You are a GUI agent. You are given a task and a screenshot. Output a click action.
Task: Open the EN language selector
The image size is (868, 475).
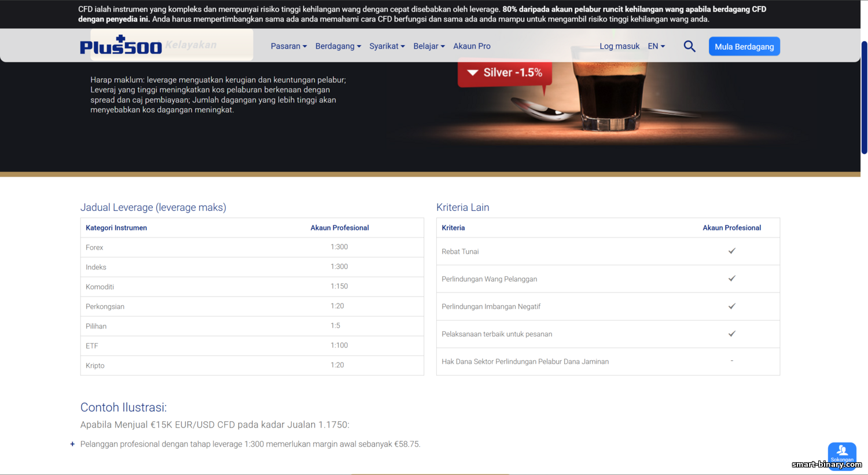pyautogui.click(x=656, y=46)
